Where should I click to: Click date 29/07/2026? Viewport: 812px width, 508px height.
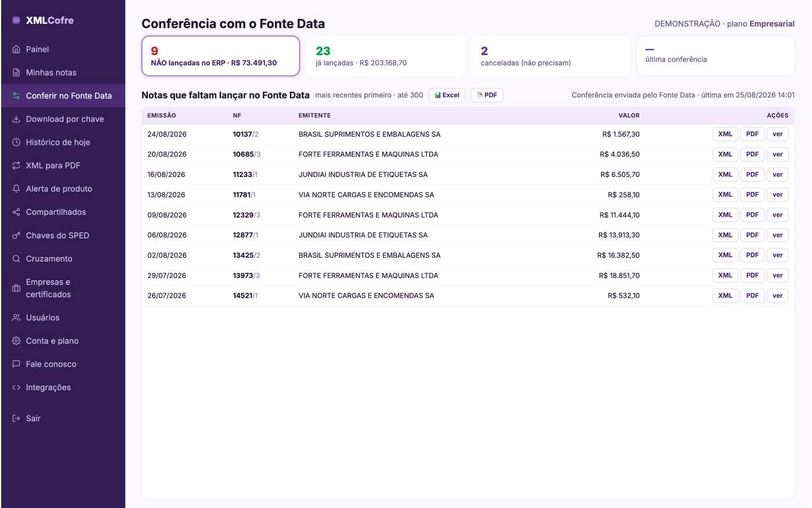(x=167, y=275)
